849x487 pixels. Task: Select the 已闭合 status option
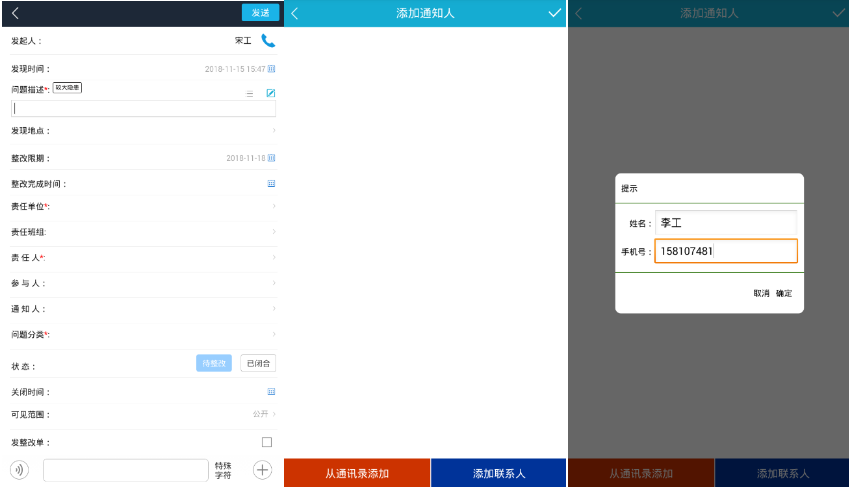pos(258,363)
